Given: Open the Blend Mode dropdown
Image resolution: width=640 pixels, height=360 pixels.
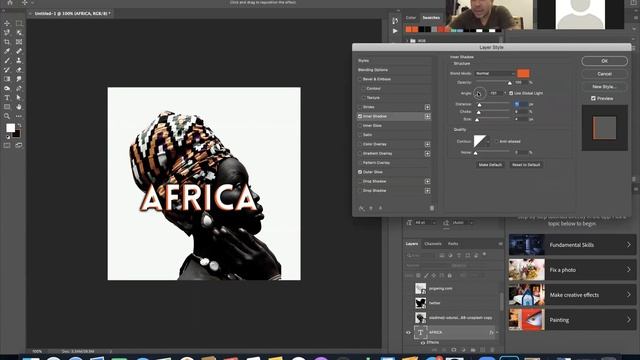Looking at the screenshot, I should pos(495,73).
